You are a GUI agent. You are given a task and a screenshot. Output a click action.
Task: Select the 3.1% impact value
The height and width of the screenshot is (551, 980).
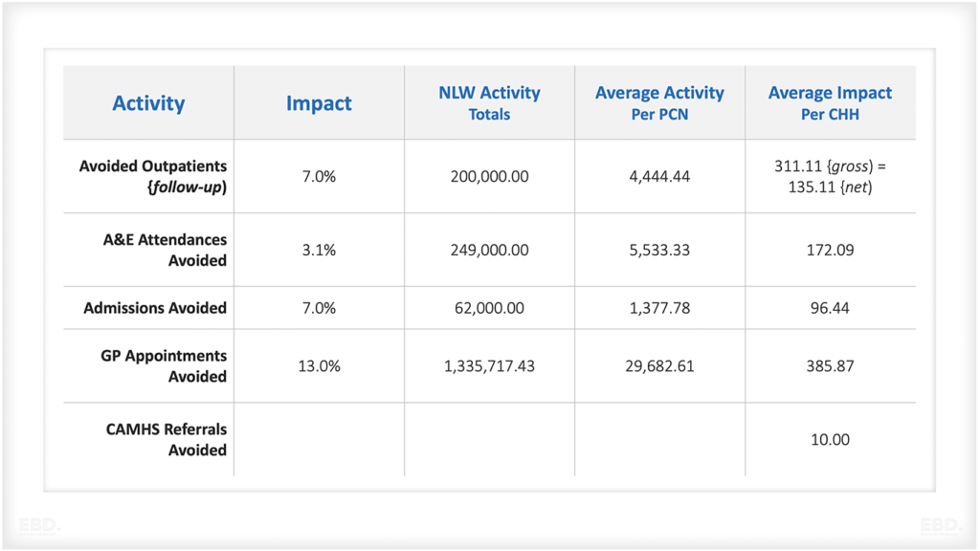(319, 250)
